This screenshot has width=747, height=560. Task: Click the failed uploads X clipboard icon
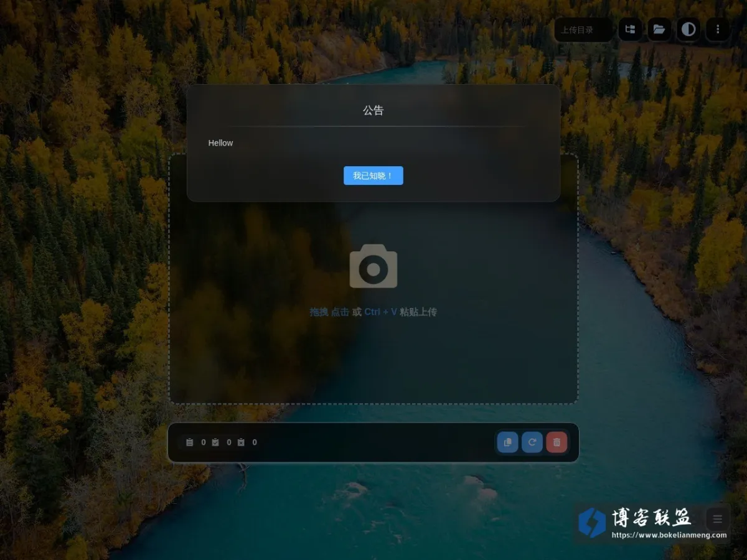(x=241, y=442)
